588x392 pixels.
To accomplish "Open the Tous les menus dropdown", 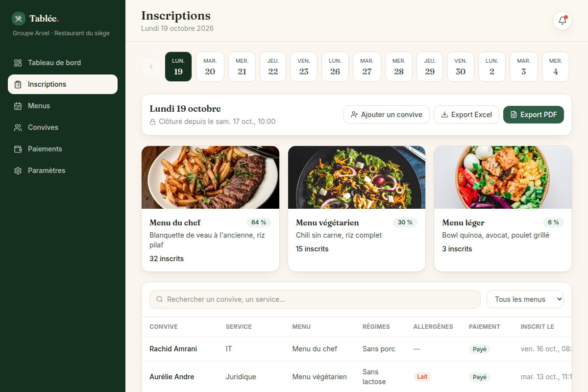I will (525, 299).
